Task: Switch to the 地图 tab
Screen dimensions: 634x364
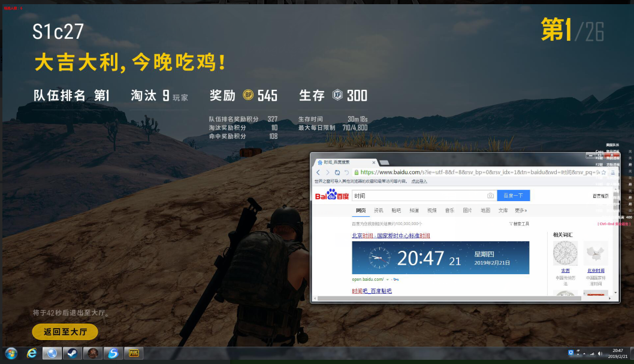Action: click(485, 211)
